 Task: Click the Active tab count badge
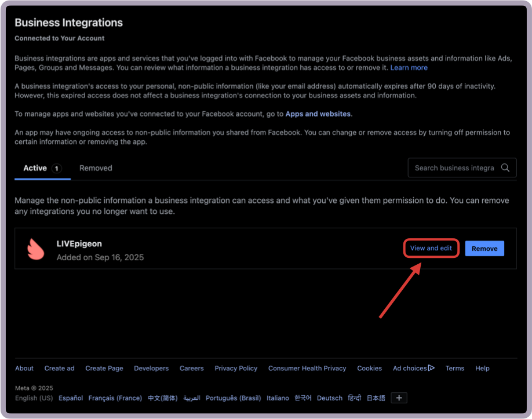click(x=56, y=168)
